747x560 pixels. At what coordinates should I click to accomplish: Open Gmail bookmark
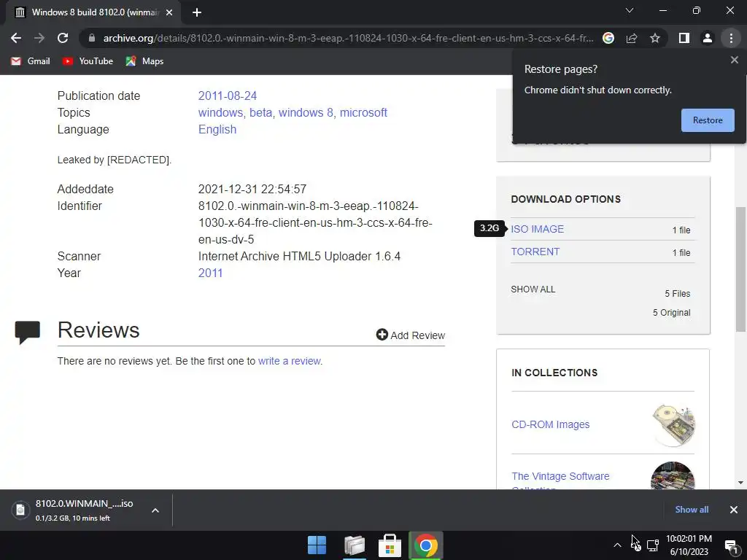[x=31, y=61]
